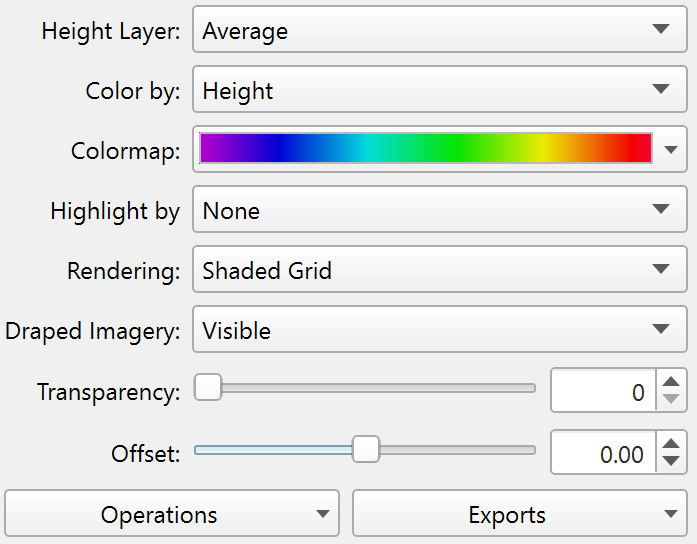
Task: Expand the Colormap dropdown arrow
Action: [671, 150]
